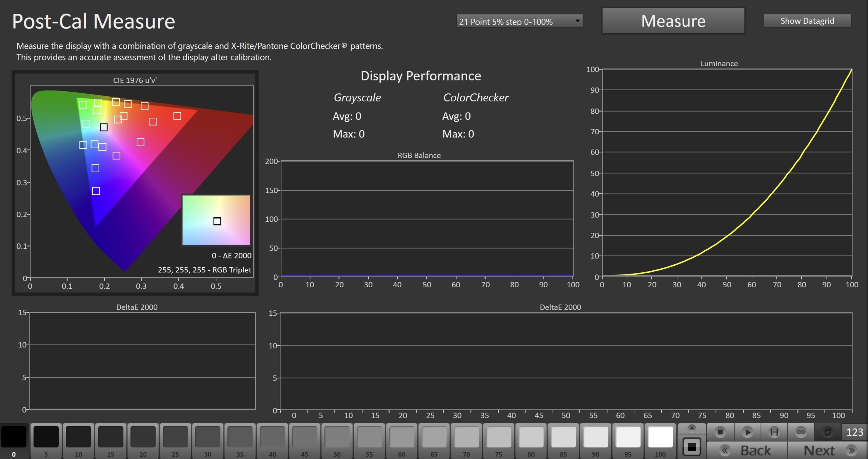Select the 10% grayscale swatch

78,441
